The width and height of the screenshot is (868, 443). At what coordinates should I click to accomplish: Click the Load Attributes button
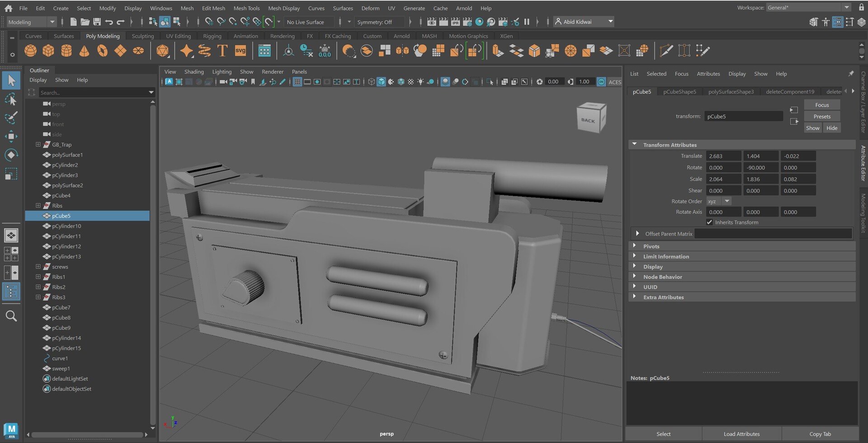(741, 434)
